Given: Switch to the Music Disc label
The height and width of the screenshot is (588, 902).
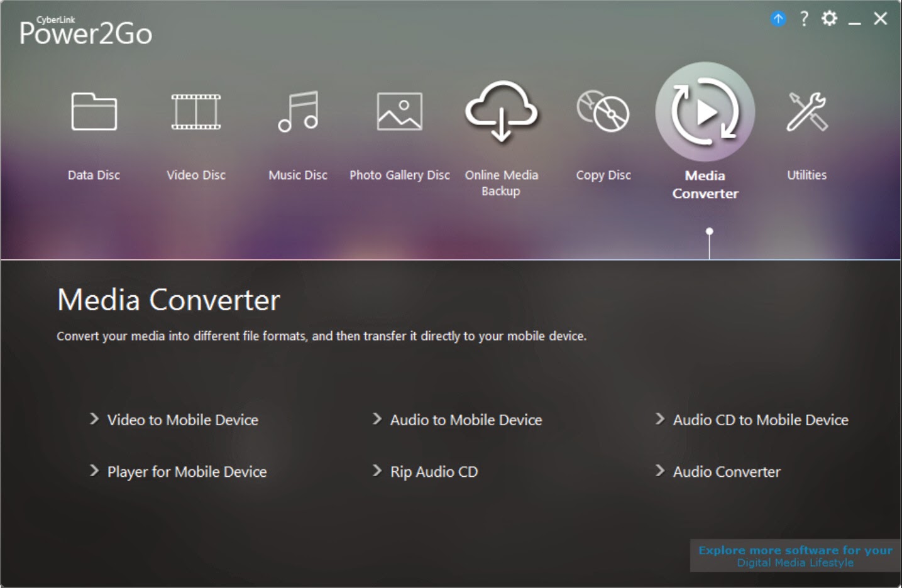Looking at the screenshot, I should coord(298,175).
